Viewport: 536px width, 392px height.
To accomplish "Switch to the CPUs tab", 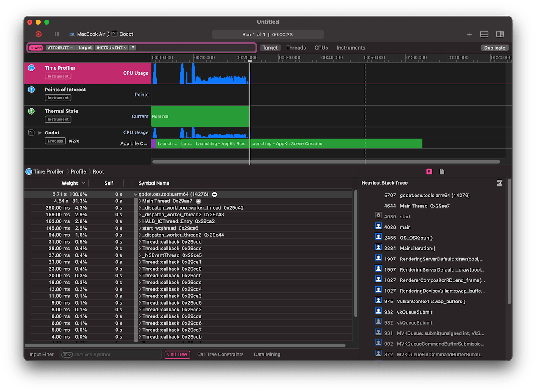I will tap(321, 48).
